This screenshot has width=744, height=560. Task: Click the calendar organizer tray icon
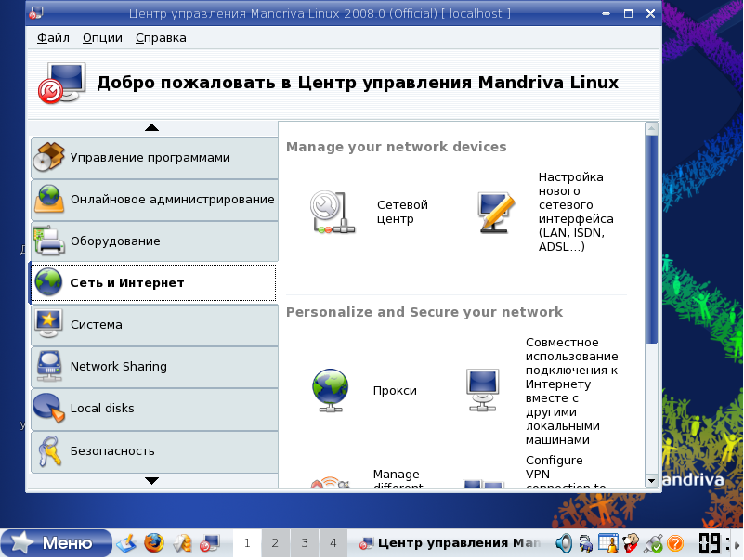[608, 543]
